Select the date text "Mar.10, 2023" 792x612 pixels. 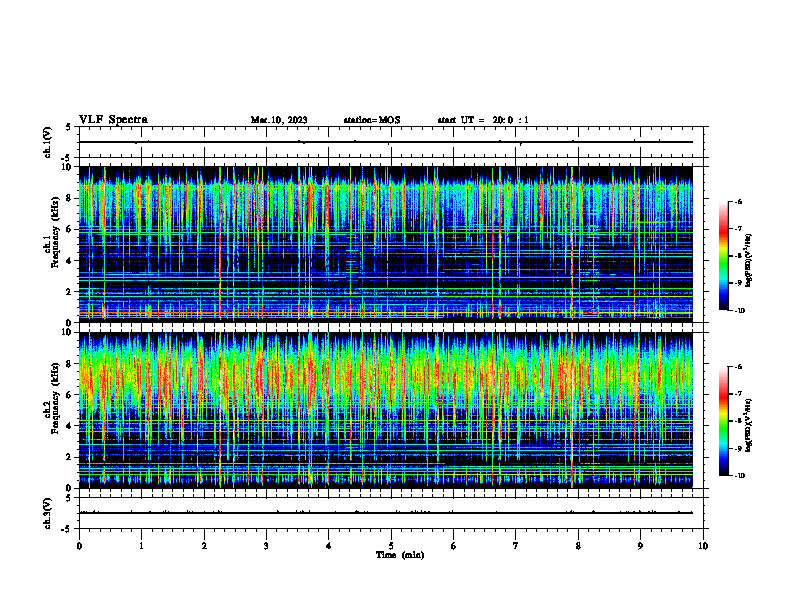click(x=279, y=120)
